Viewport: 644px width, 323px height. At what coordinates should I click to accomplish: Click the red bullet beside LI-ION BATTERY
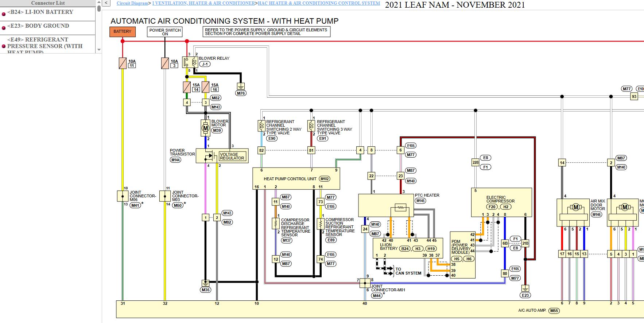point(4,15)
